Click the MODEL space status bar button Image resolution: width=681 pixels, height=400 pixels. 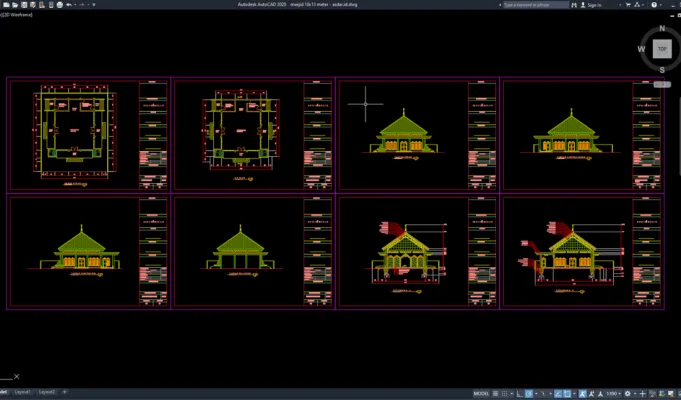(481, 394)
